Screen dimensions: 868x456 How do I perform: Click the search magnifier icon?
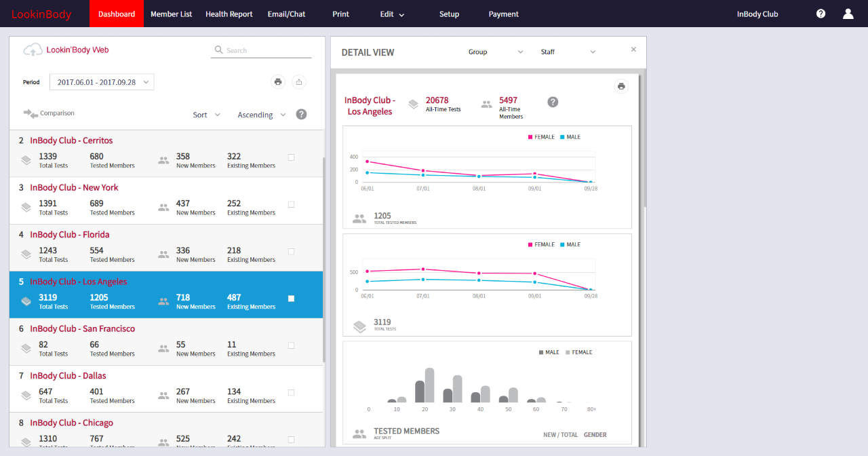pyautogui.click(x=218, y=50)
